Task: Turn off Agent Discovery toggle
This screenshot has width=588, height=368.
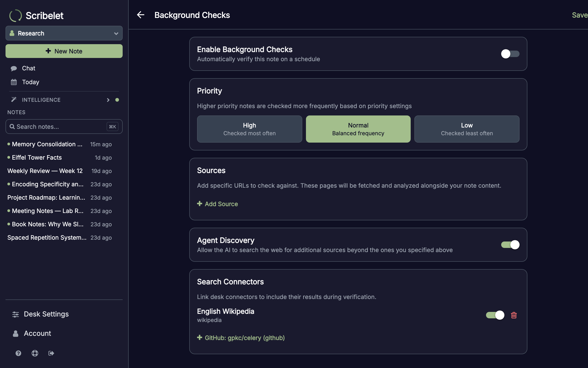Action: pyautogui.click(x=510, y=244)
